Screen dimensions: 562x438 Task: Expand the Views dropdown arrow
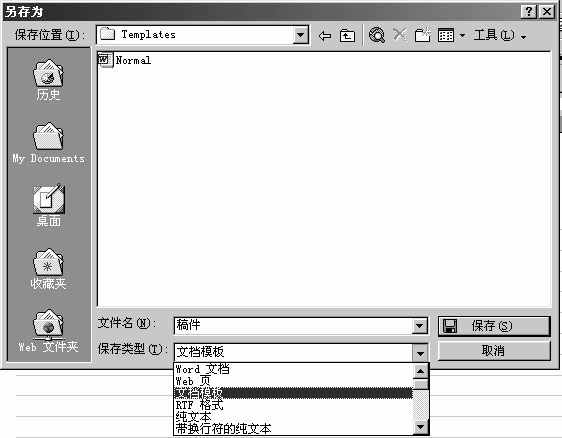[x=462, y=35]
